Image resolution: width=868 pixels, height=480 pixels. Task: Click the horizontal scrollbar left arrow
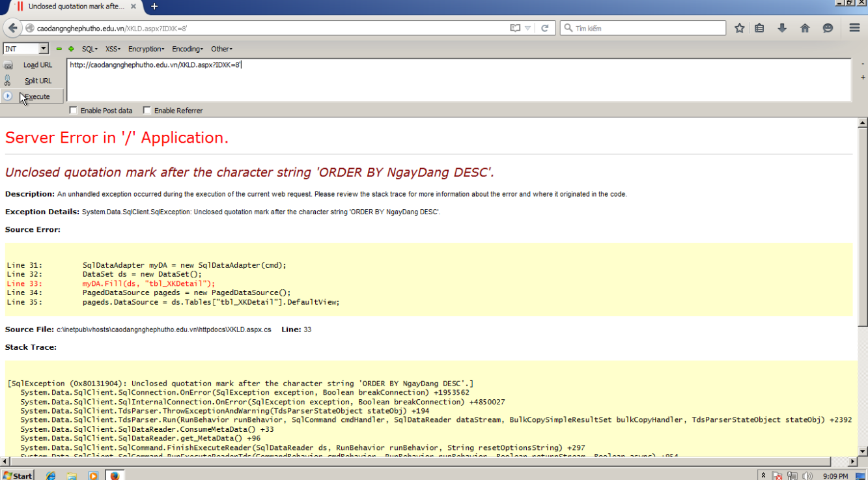click(x=5, y=461)
